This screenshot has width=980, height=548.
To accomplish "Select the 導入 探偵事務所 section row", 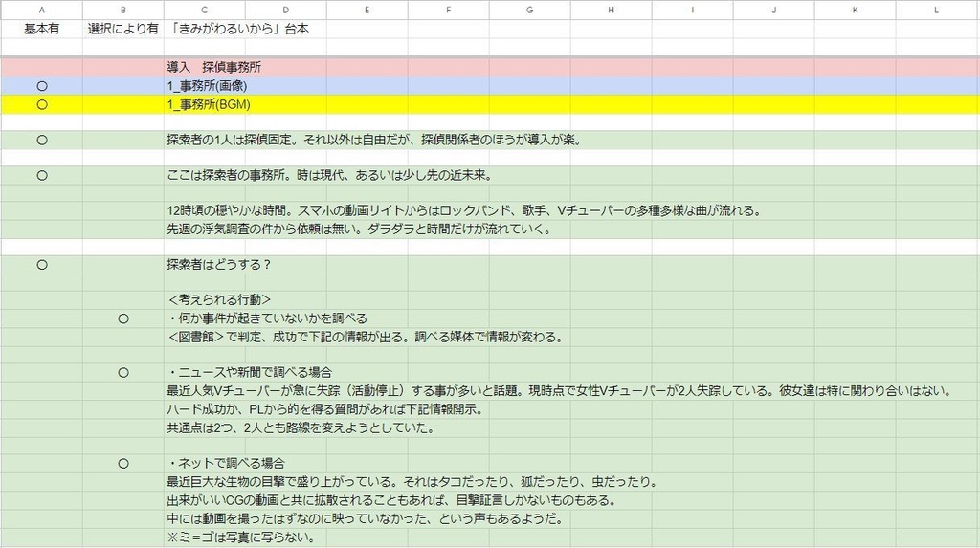I will click(x=490, y=68).
